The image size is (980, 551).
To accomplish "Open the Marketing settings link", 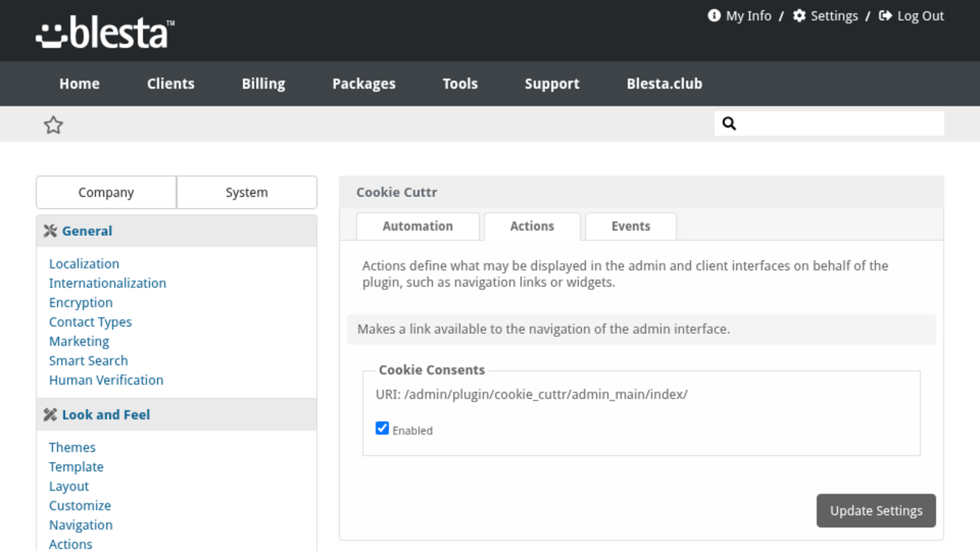I will click(x=79, y=341).
